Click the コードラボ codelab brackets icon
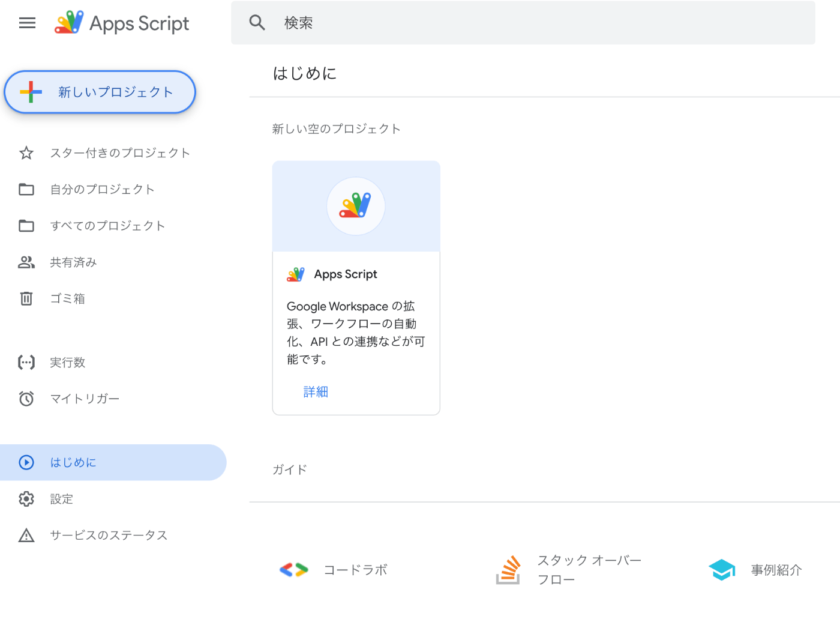The width and height of the screenshot is (840, 619). coord(294,570)
